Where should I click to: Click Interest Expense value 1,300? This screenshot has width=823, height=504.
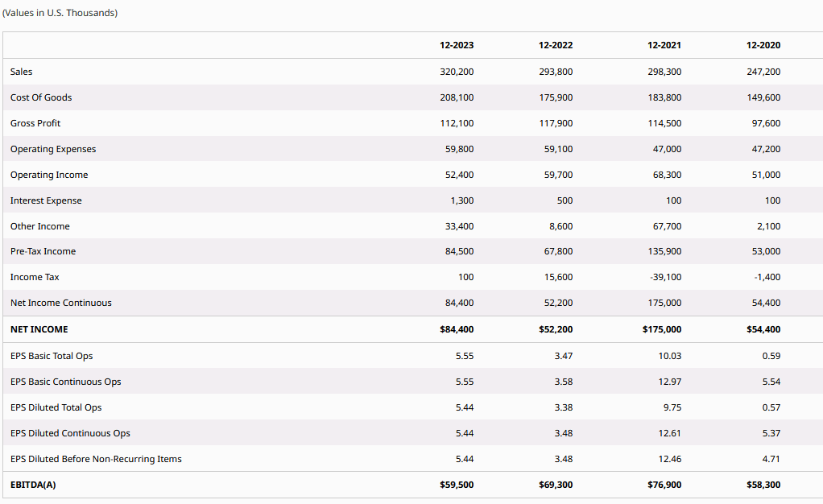pyautogui.click(x=462, y=200)
